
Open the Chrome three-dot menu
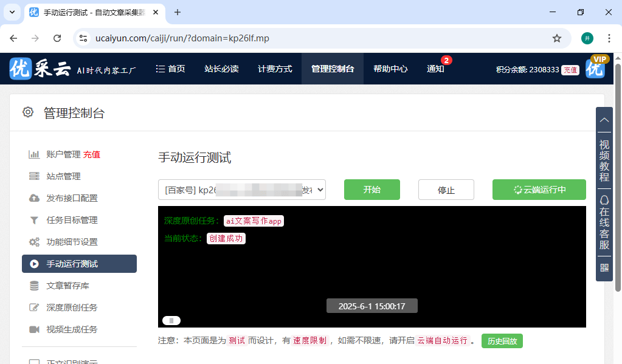609,38
